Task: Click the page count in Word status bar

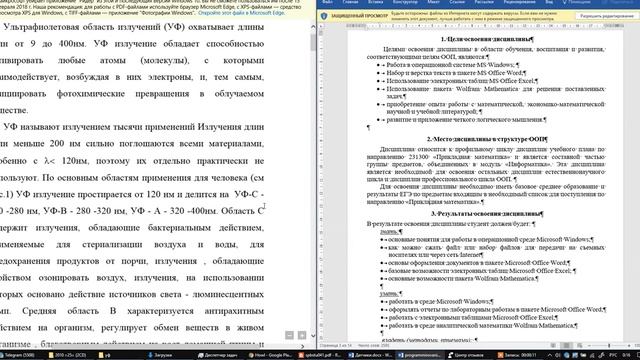Action: click(335, 346)
